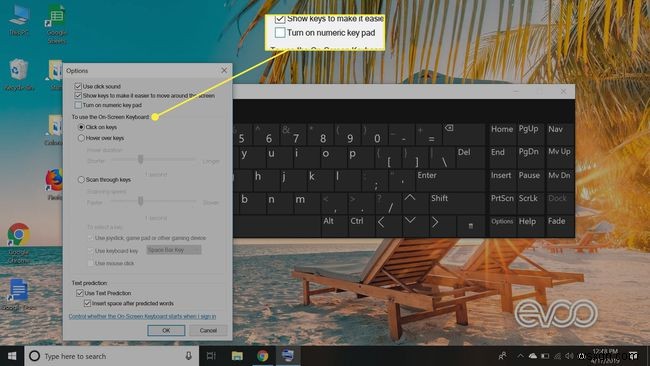Uncheck Insert space after predicted words
Screen dimensions: 650x366
tap(87, 303)
